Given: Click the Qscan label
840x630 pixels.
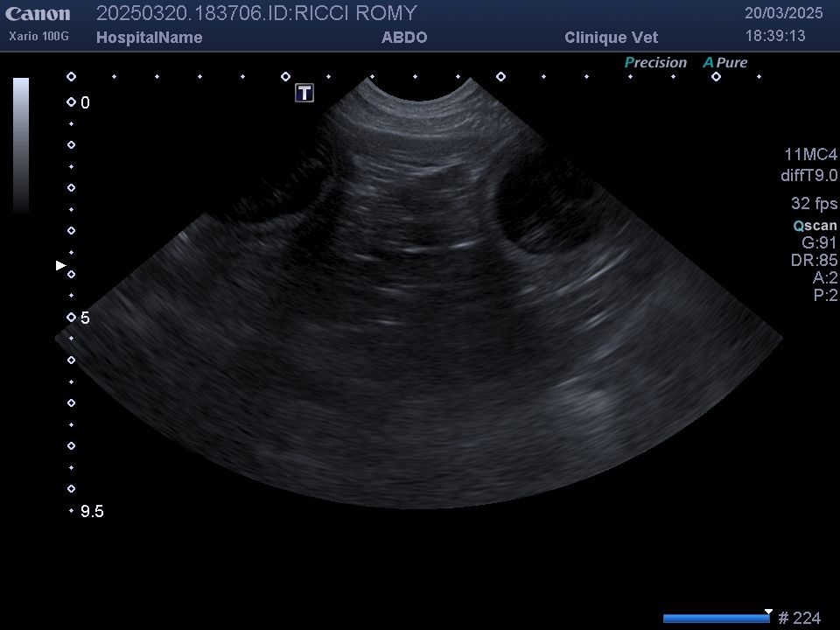Looking at the screenshot, I should pos(815,226).
